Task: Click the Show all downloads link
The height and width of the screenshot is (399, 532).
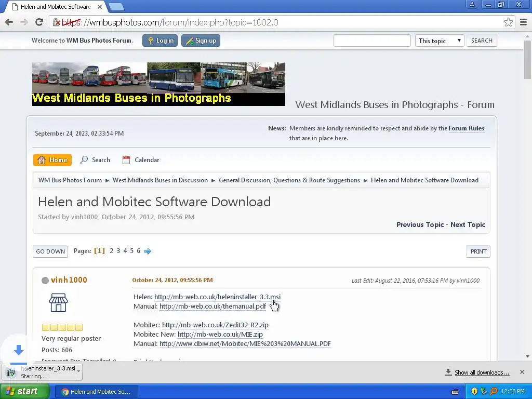Action: click(x=482, y=373)
